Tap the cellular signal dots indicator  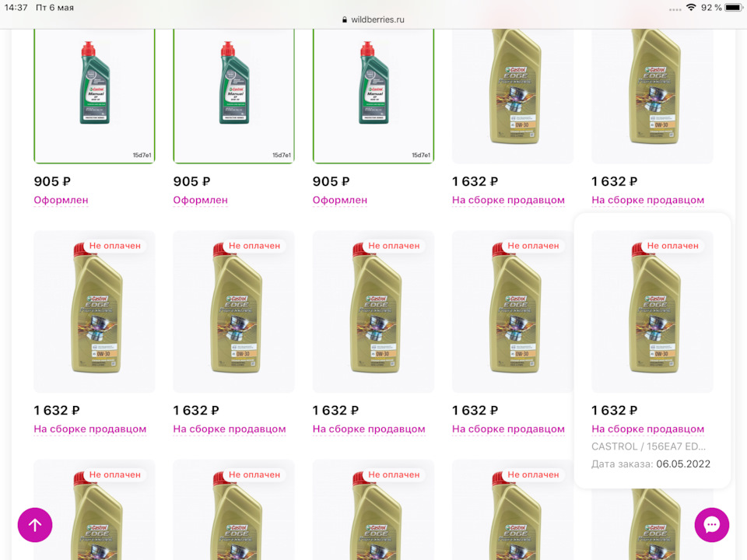click(675, 9)
